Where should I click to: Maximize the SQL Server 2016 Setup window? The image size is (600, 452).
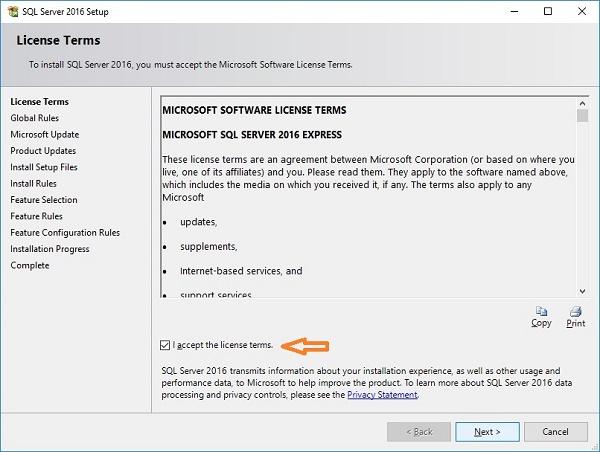[x=548, y=11]
